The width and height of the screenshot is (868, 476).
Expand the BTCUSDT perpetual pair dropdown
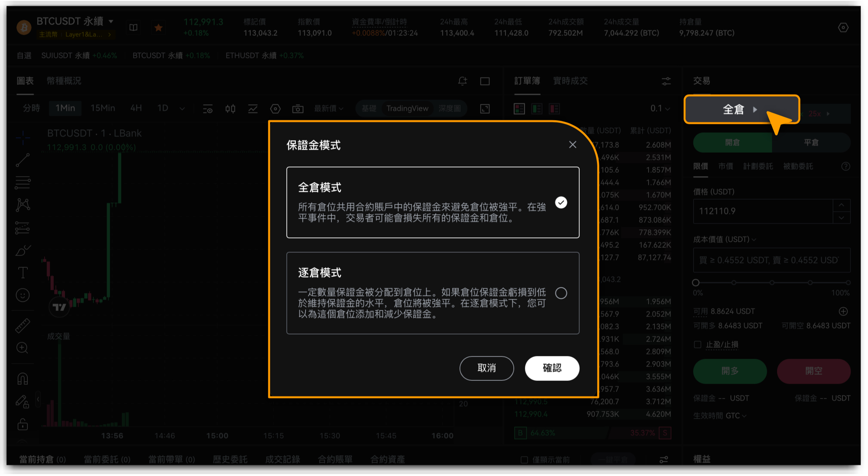click(111, 21)
